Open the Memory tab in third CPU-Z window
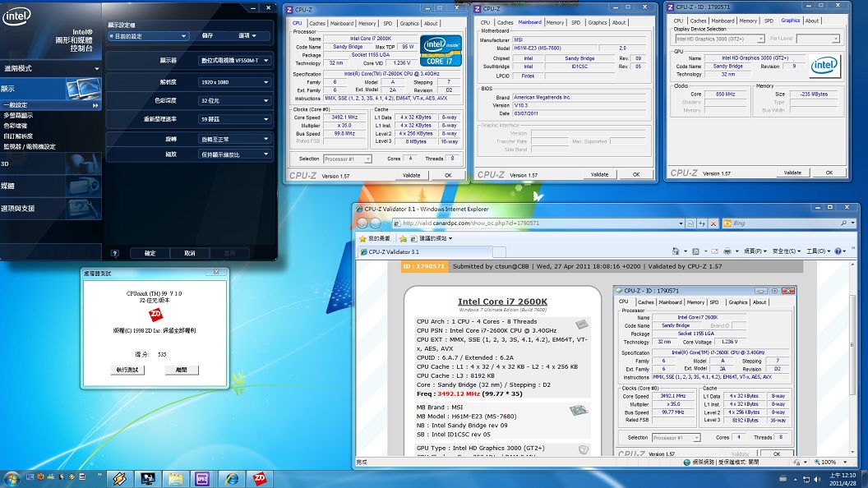868x488 pixels. click(748, 21)
